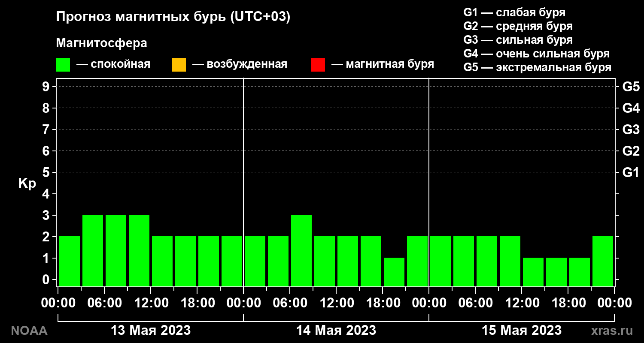Viewport: 644px width, 343px height.
Task: Select the '14 Мая 2023' date label
Action: pos(336,331)
